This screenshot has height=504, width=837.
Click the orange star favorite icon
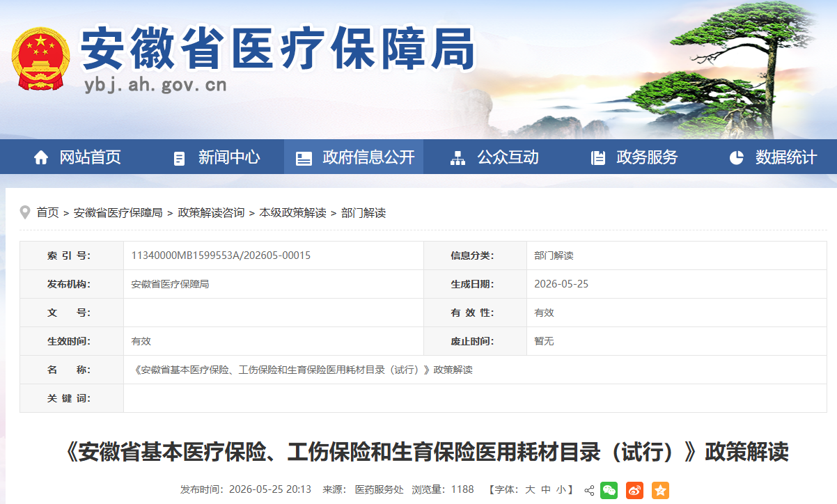coord(660,490)
